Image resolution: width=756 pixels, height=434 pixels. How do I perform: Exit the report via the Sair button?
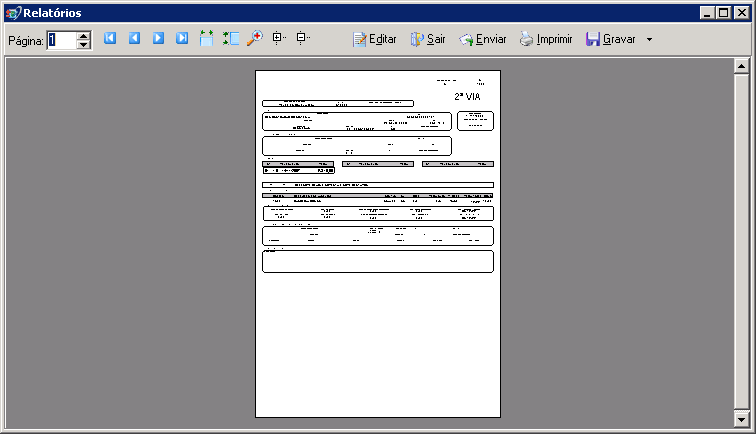tap(428, 39)
